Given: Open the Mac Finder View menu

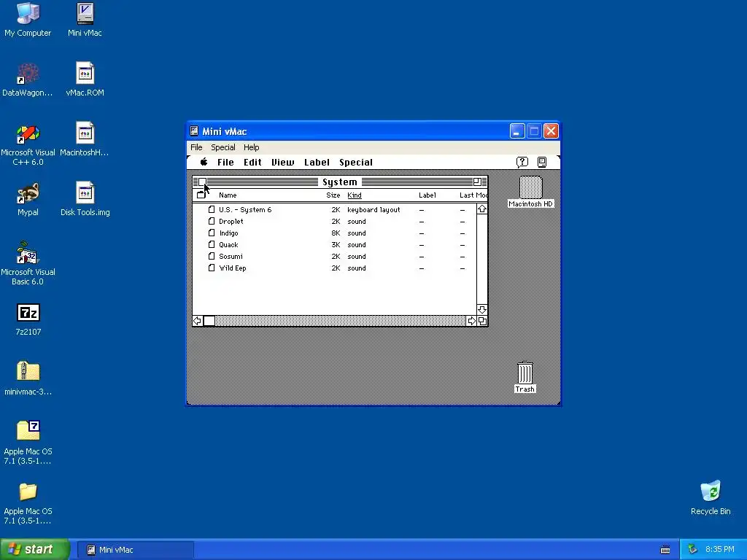Looking at the screenshot, I should pos(282,163).
